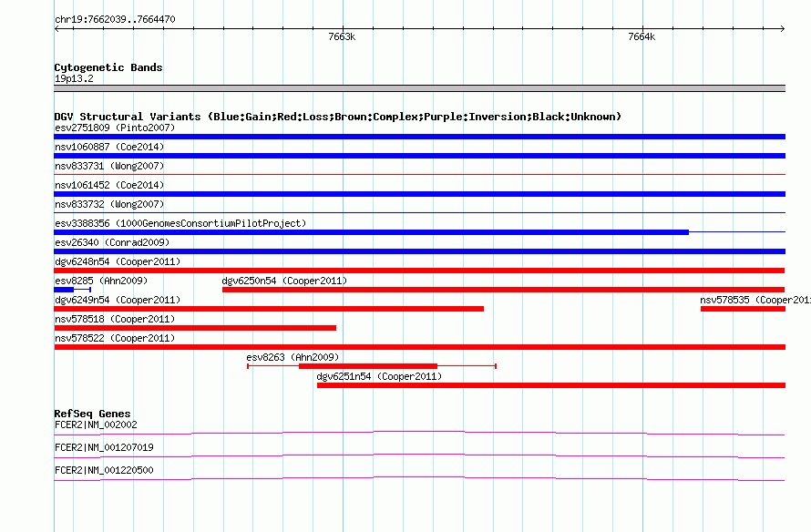Click the 7664k ruler marker
The width and height of the screenshot is (811, 532).
(642, 36)
